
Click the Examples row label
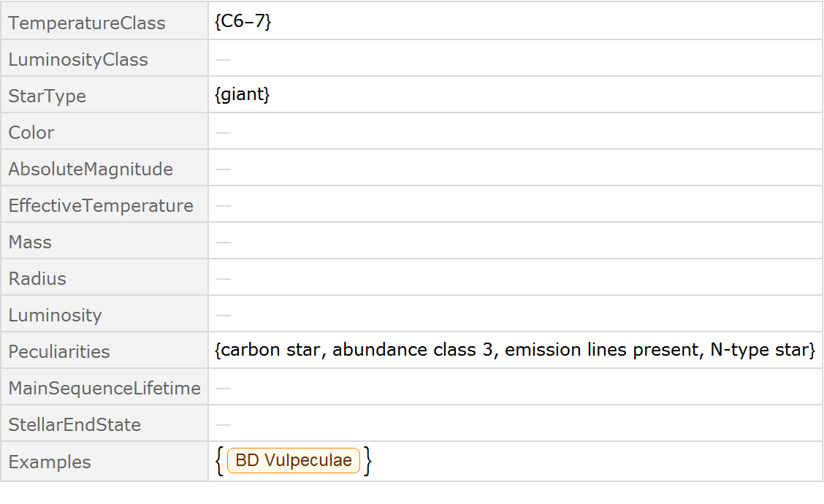coord(50,462)
